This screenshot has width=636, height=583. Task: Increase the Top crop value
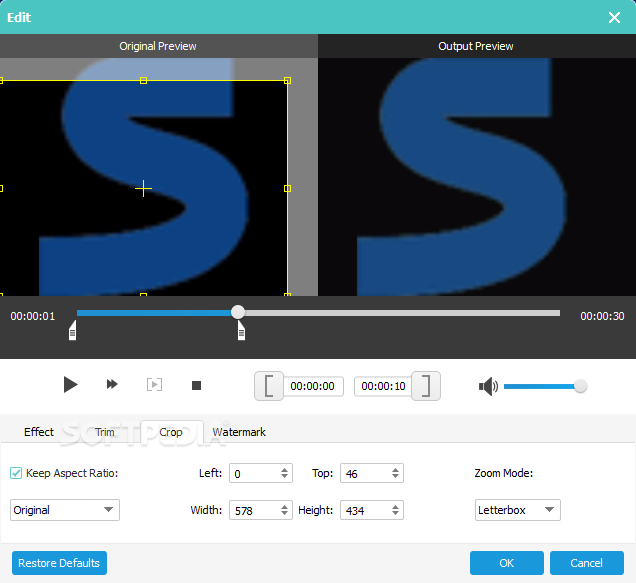[x=395, y=470]
